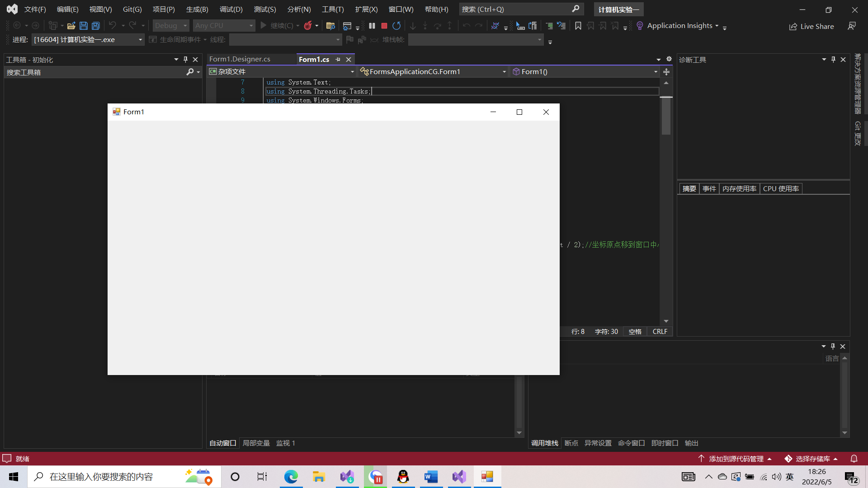Click the Hot Reload flame icon
The width and height of the screenshot is (868, 488).
pos(308,26)
